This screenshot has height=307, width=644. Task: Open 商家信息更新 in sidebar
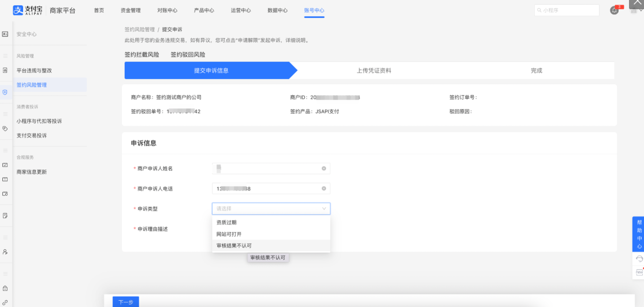pos(32,172)
